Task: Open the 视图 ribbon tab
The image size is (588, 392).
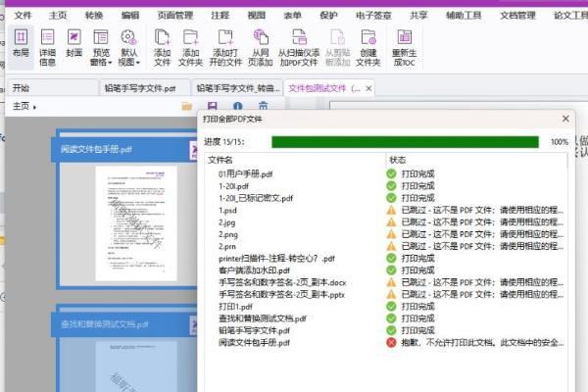Action: pyautogui.click(x=257, y=16)
